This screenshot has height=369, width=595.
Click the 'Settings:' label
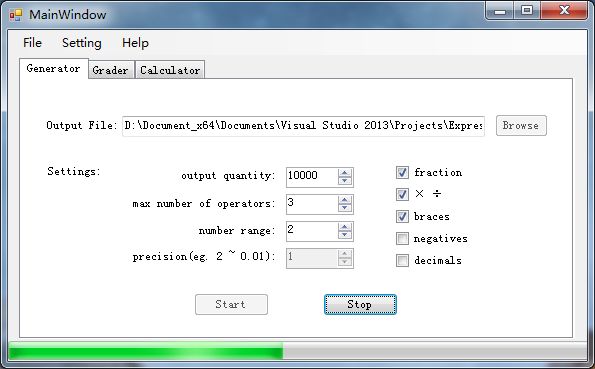74,172
